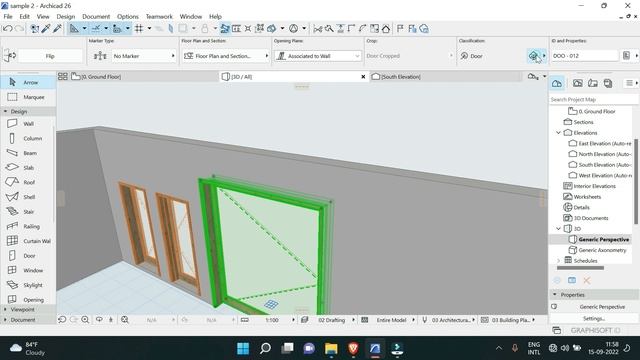Select the Skylight tool

coord(28,285)
